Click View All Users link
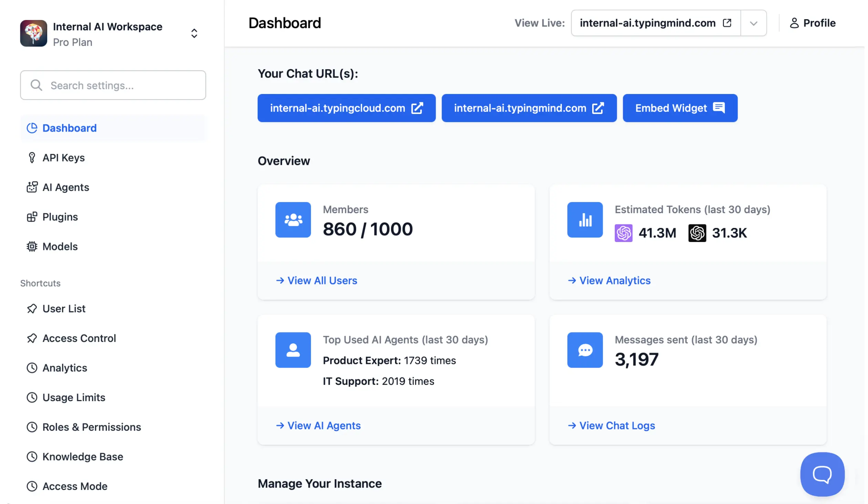Viewport: 868px width, 504px height. pos(316,280)
